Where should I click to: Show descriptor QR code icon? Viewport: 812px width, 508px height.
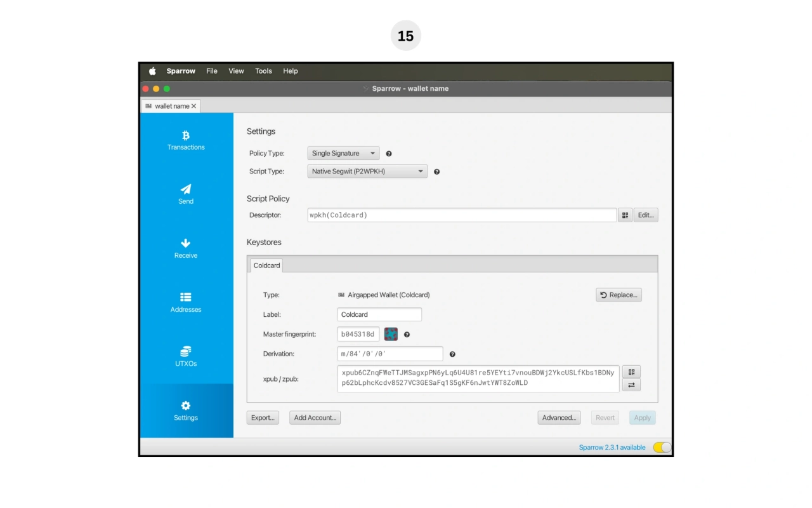[x=625, y=215]
